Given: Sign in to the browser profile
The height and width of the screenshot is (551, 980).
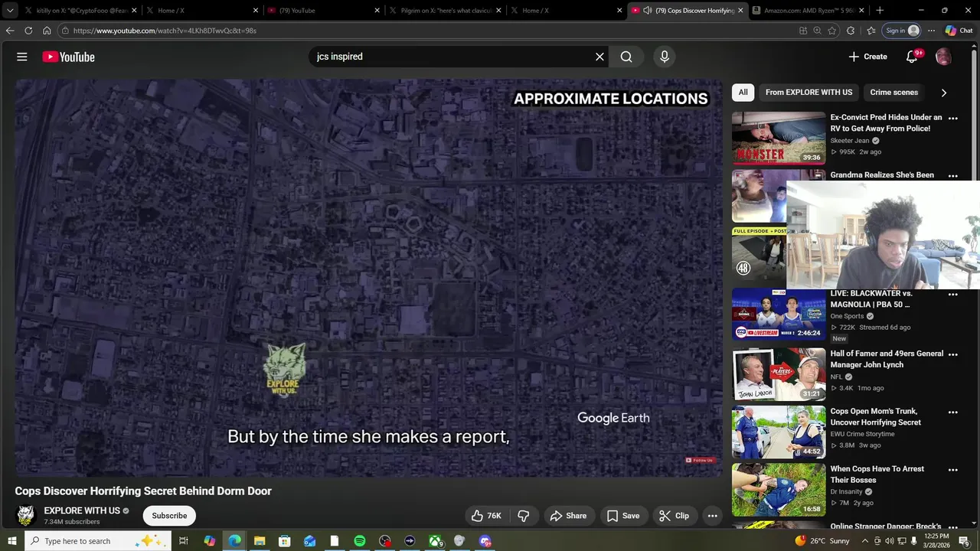Looking at the screenshot, I should 902,31.
